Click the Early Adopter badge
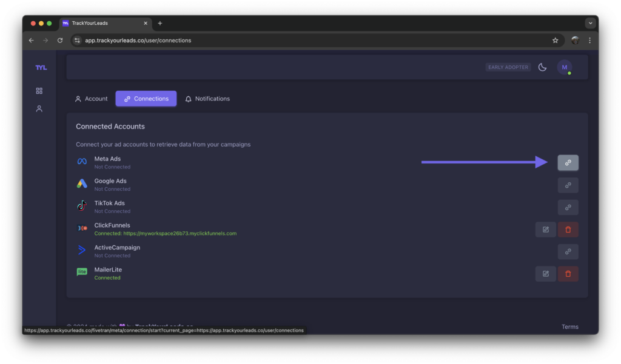Screen dimensions: 621x364 click(x=508, y=67)
